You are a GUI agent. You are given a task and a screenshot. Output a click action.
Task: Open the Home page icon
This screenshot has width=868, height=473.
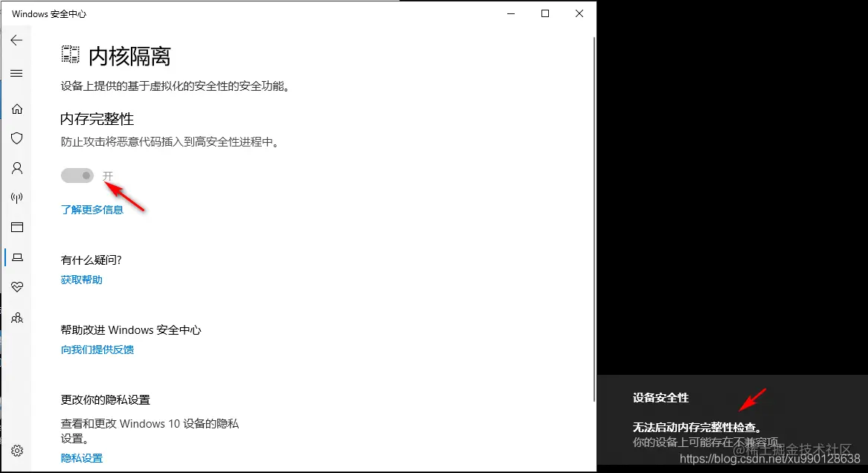(x=17, y=109)
